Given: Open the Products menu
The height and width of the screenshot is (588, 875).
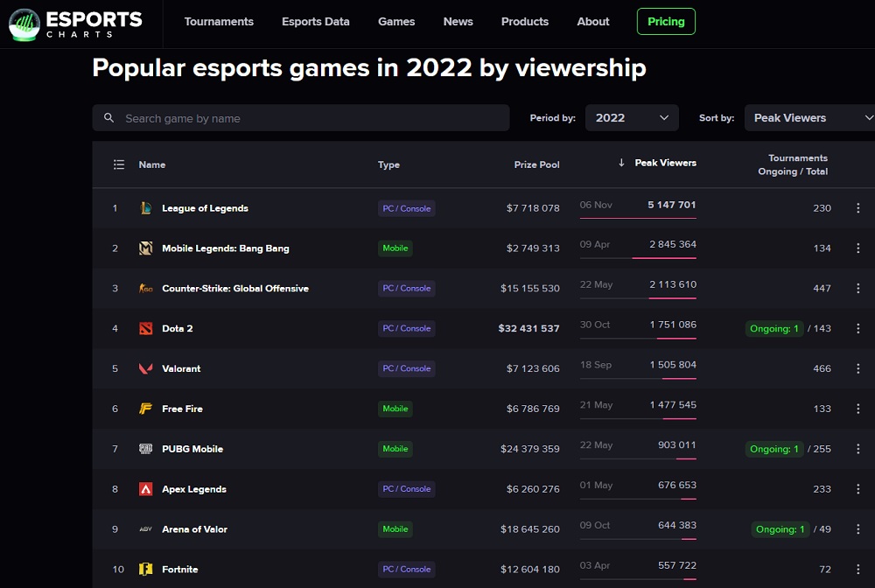Looking at the screenshot, I should (524, 22).
